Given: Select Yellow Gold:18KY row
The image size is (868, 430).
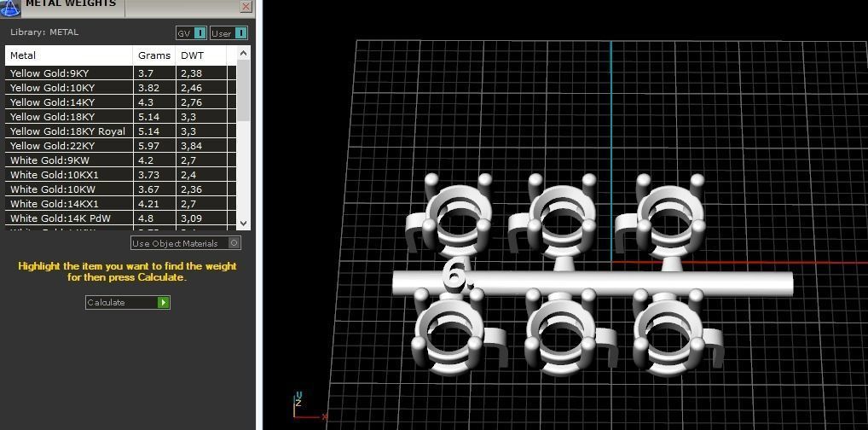Looking at the screenshot, I should [x=120, y=116].
